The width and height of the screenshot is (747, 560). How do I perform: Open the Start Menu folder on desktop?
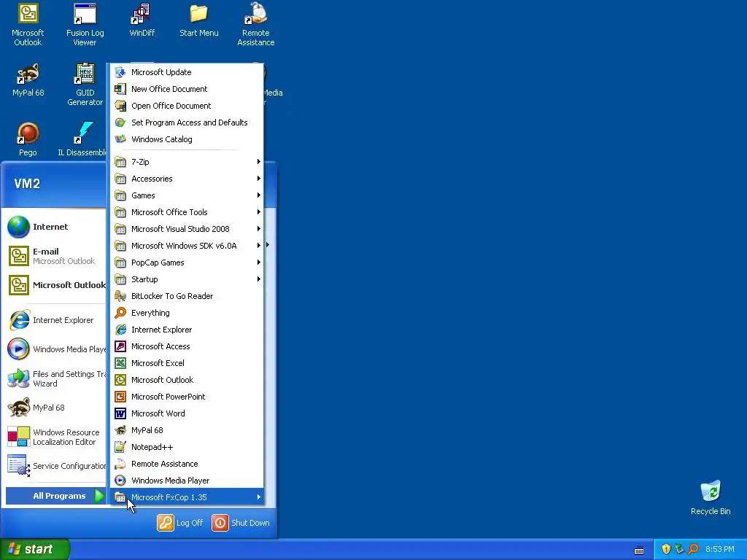pyautogui.click(x=198, y=20)
